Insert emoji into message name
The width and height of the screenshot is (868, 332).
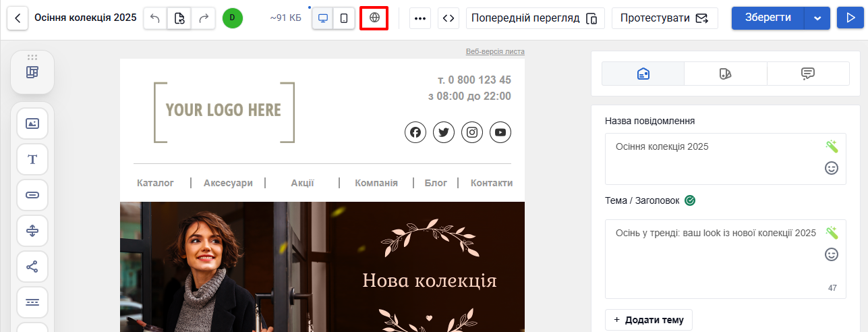(x=832, y=168)
